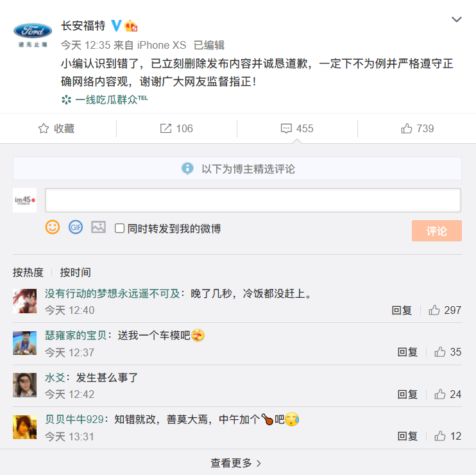Sort comments by 按时间
This screenshot has width=476, height=475.
76,272
